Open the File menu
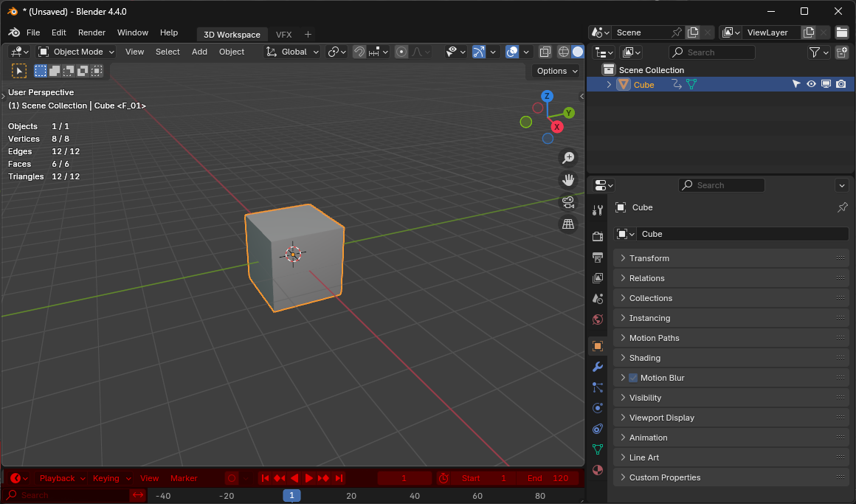Viewport: 856px width, 504px height. (x=33, y=32)
